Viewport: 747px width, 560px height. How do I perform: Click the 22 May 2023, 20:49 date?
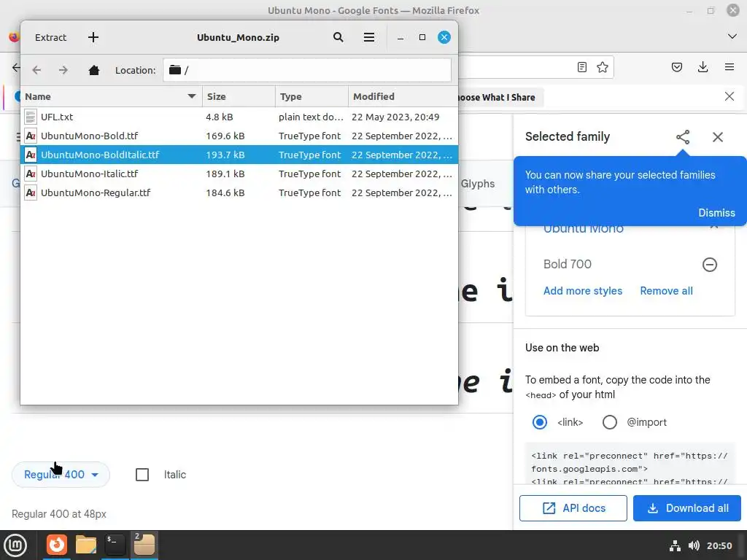pos(395,117)
